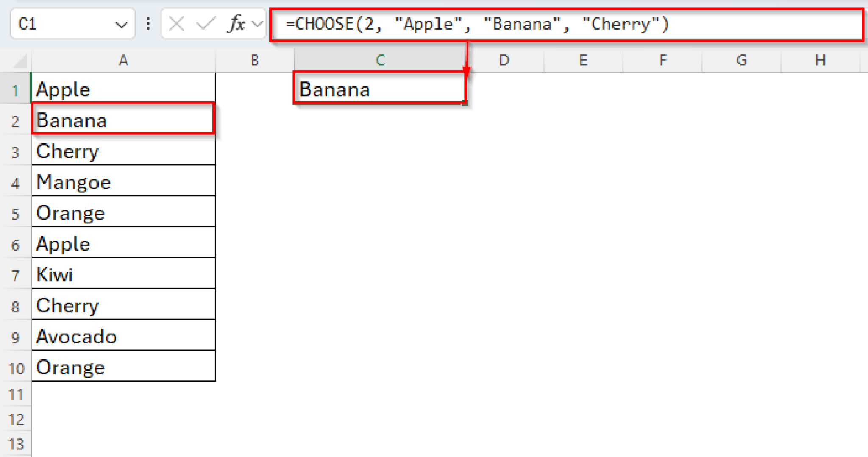
Task: Click the three-dot separator next to Name Box
Action: pyautogui.click(x=147, y=24)
